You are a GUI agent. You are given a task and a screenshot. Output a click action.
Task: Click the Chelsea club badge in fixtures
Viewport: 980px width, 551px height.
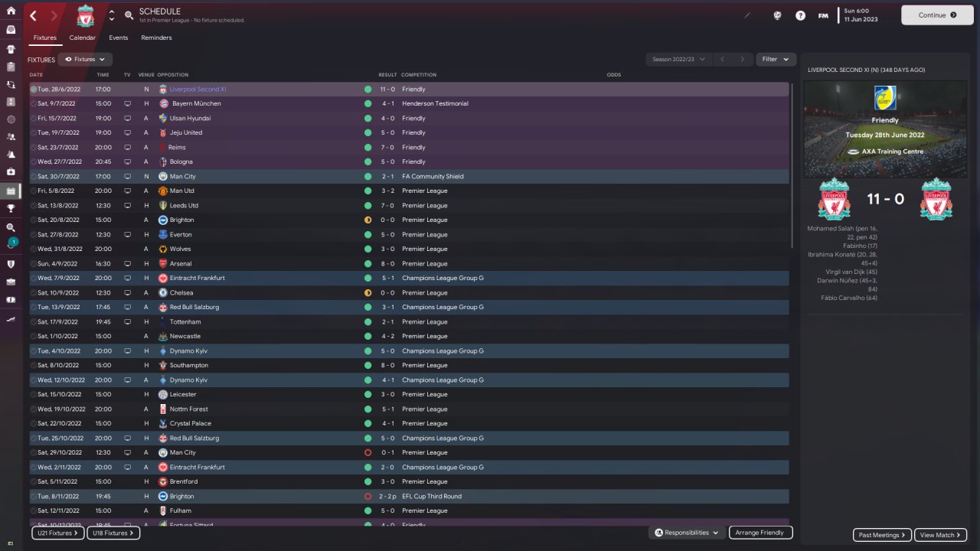(x=162, y=292)
